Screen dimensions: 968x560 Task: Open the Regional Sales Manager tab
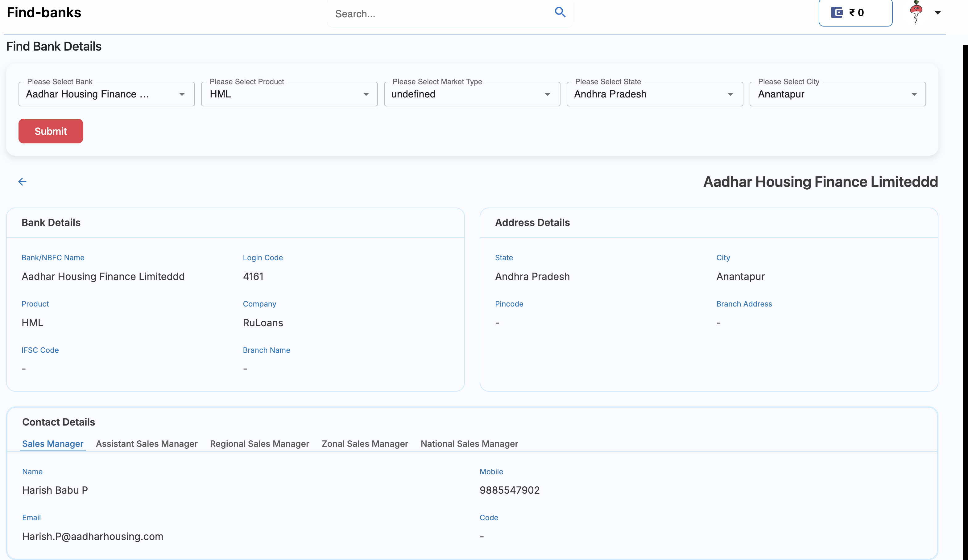tap(259, 444)
